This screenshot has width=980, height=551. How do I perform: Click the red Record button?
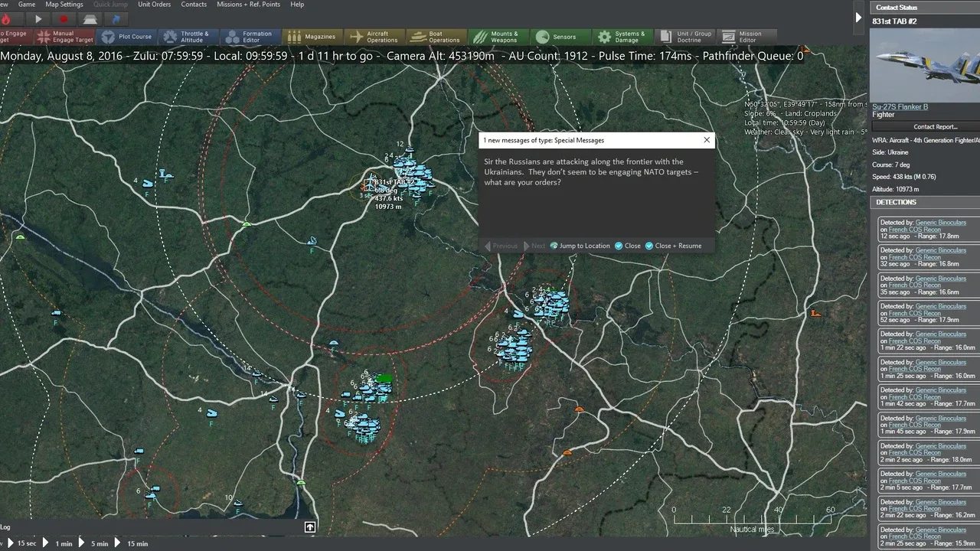(64, 19)
